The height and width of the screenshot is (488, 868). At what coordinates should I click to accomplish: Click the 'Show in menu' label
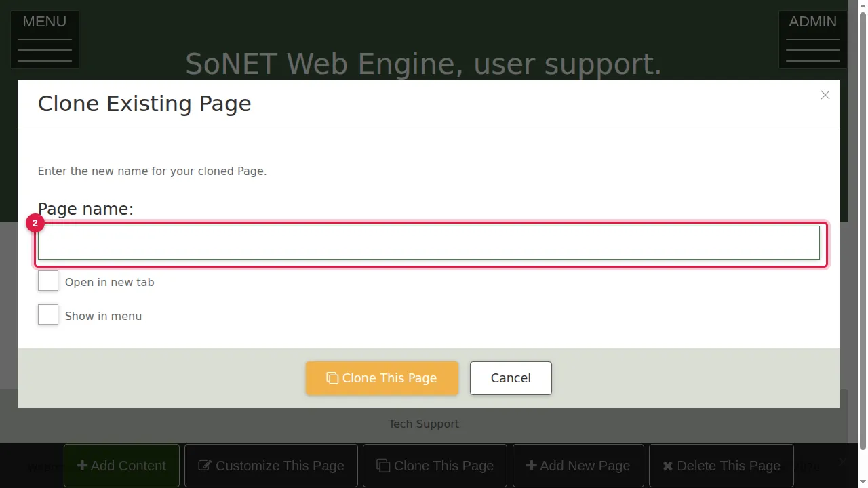click(x=103, y=316)
